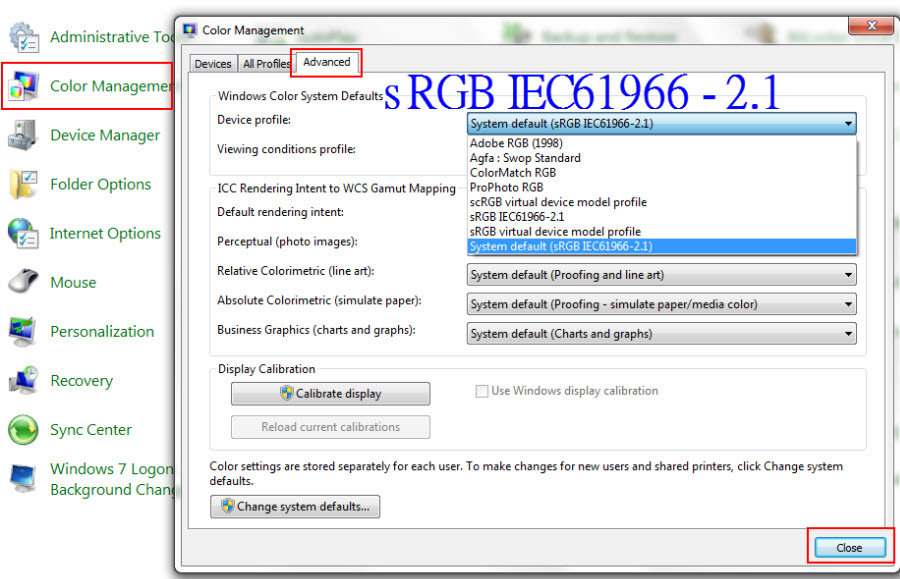900x579 pixels.
Task: Open the Mouse link text
Action: tap(73, 282)
